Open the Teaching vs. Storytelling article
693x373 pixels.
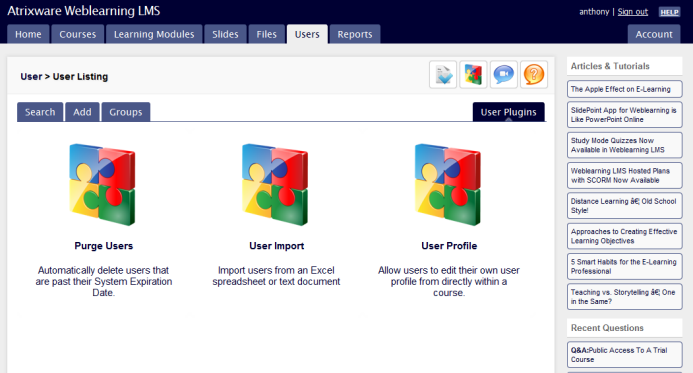624,297
